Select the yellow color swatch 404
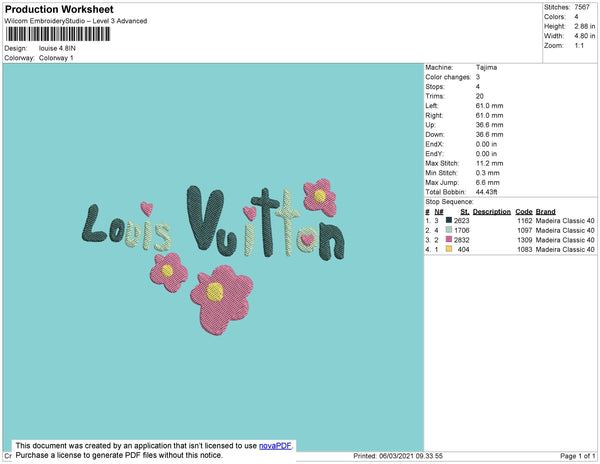 [x=449, y=249]
